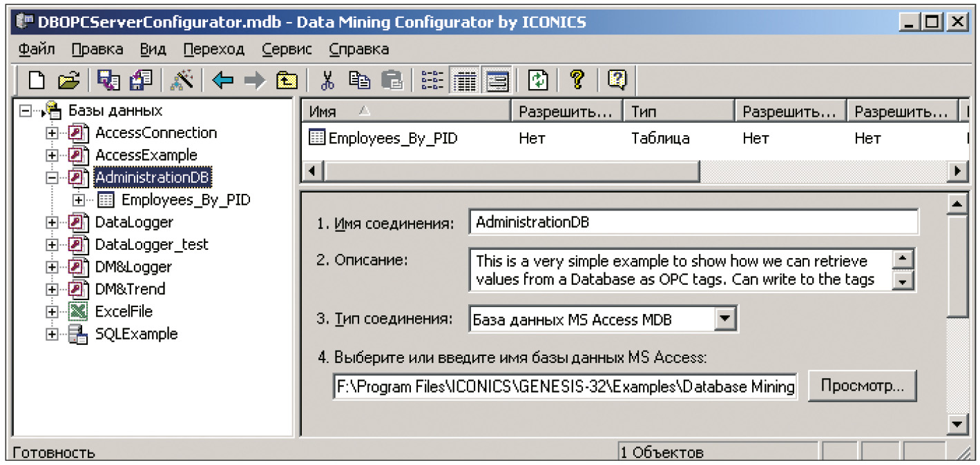Select the ExcelFile database icon
Image resolution: width=980 pixels, height=465 pixels.
(79, 312)
